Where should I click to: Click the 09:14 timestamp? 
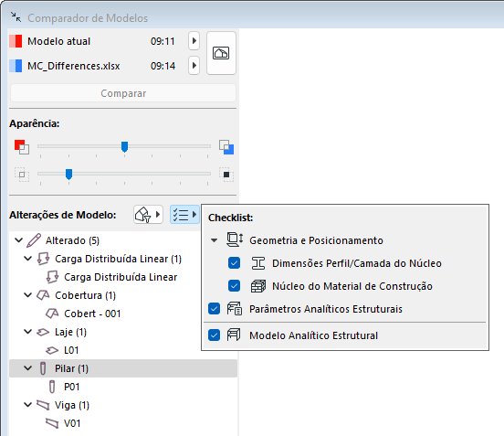pyautogui.click(x=163, y=66)
